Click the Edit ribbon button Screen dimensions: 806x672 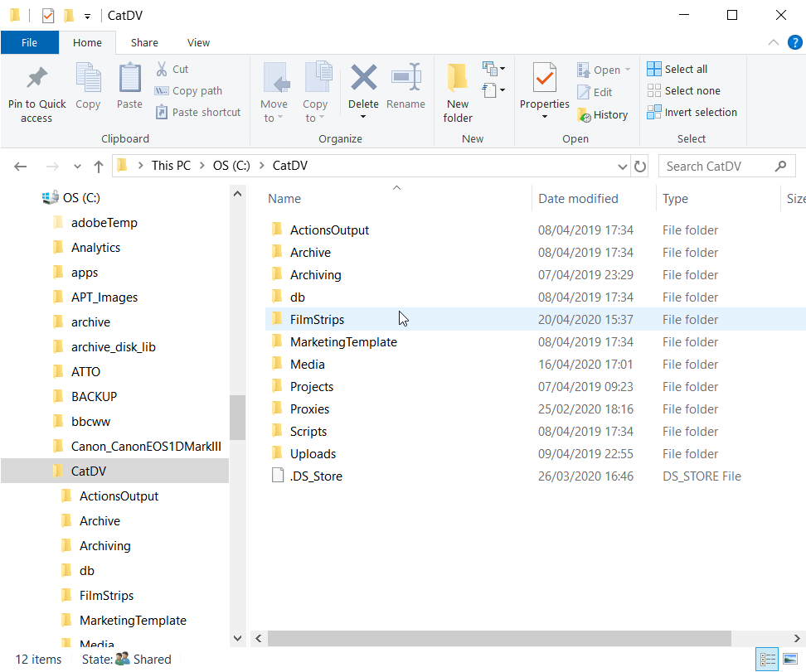(x=595, y=93)
